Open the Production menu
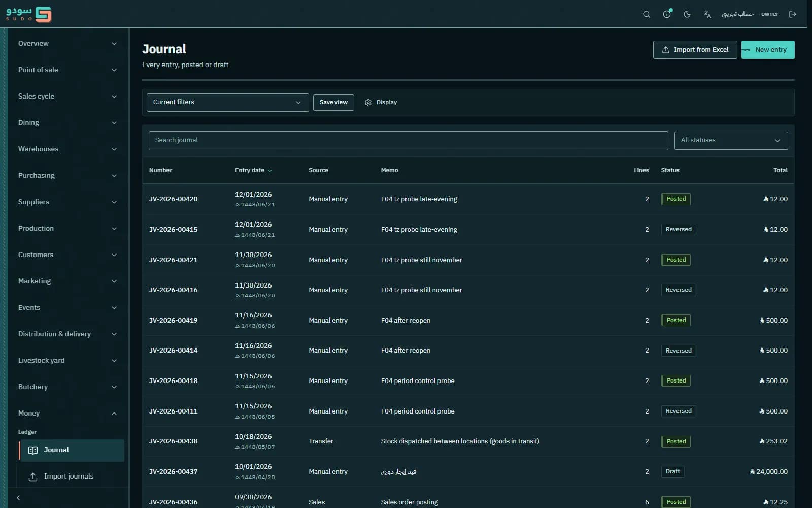The height and width of the screenshot is (508, 812). 67,229
